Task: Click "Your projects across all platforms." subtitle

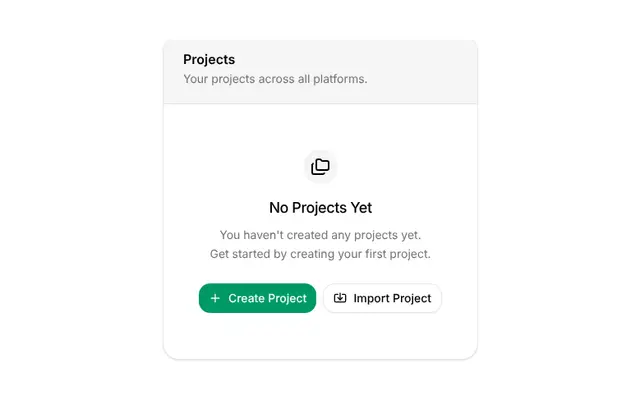Action: 275,79
